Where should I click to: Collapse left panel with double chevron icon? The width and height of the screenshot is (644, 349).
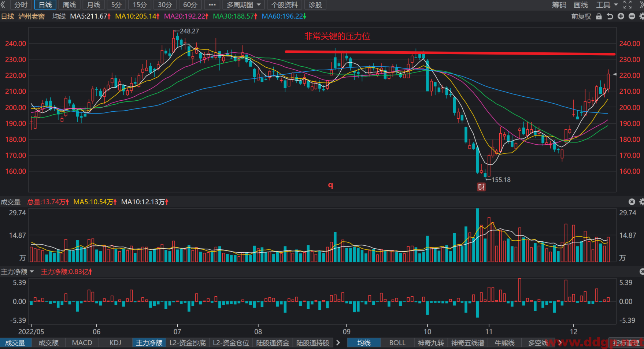[3, 5]
